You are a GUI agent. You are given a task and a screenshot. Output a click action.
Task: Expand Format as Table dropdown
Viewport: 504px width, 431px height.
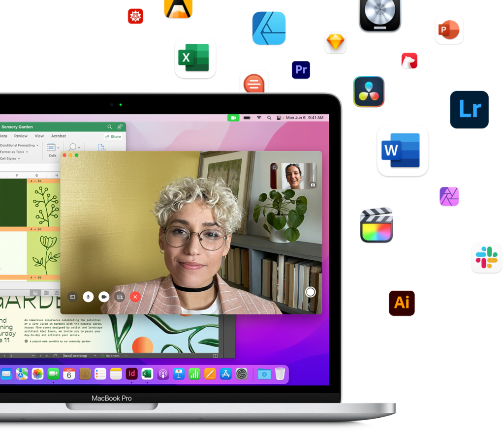point(14,152)
